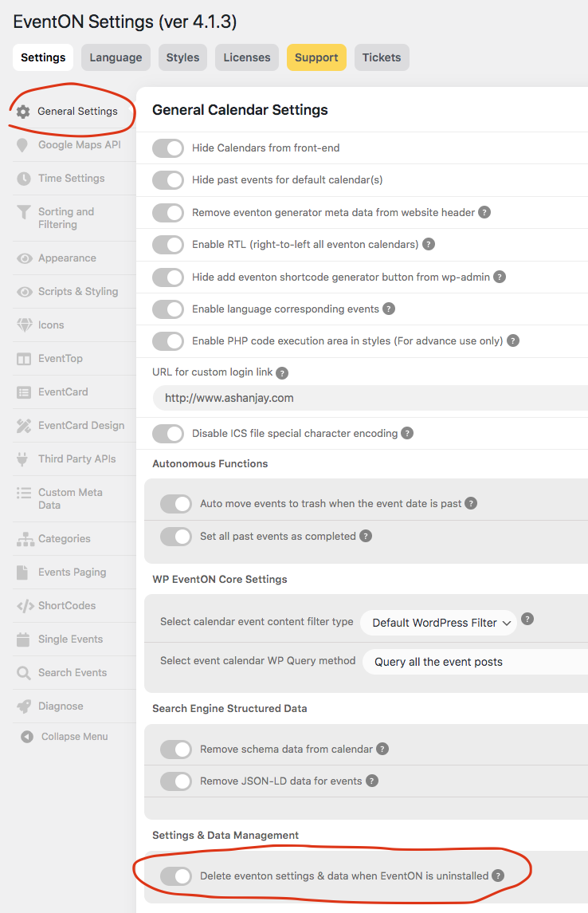Image resolution: width=588 pixels, height=913 pixels.
Task: Open Sorting and Filtering via funnel icon
Action: [24, 211]
